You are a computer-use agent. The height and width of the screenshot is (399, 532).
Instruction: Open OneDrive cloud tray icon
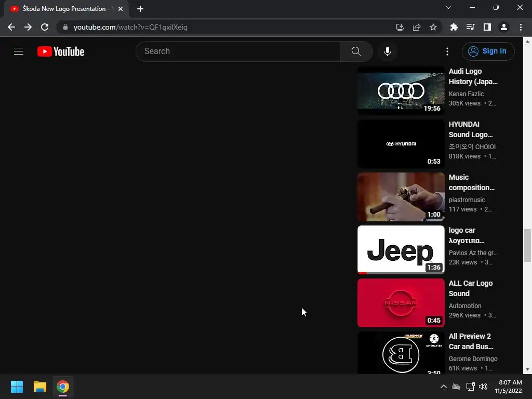coord(456,387)
